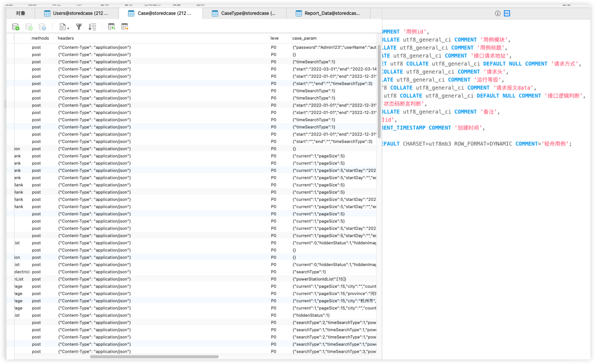Select cell "start":"2022-03-01","end":"2022-03-14
The width and height of the screenshot is (595, 364).
pos(334,69)
